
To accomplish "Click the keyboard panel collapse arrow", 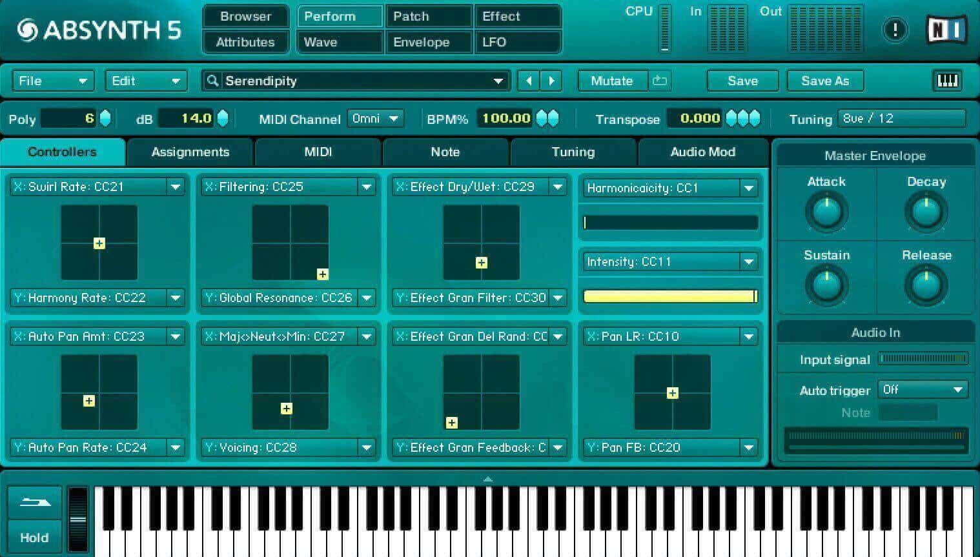I will click(x=488, y=479).
